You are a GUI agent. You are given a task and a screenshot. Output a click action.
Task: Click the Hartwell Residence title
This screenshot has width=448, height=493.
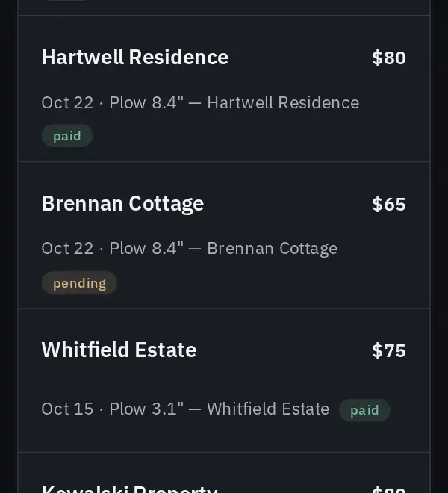click(x=135, y=58)
